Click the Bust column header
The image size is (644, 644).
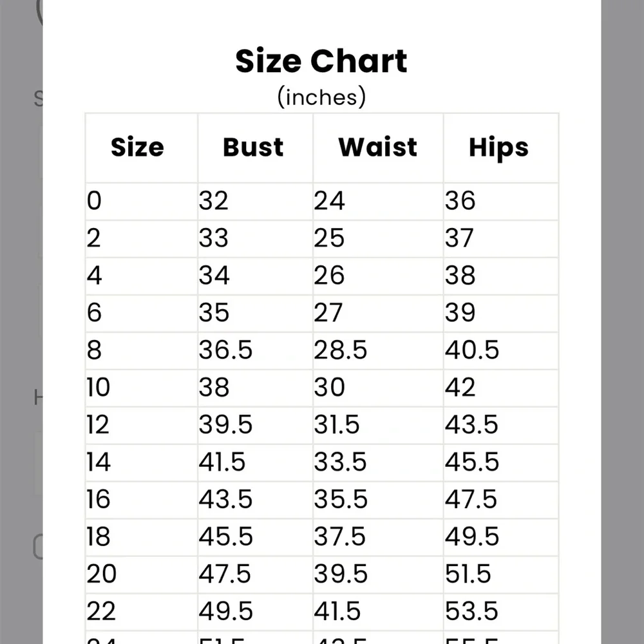253,147
